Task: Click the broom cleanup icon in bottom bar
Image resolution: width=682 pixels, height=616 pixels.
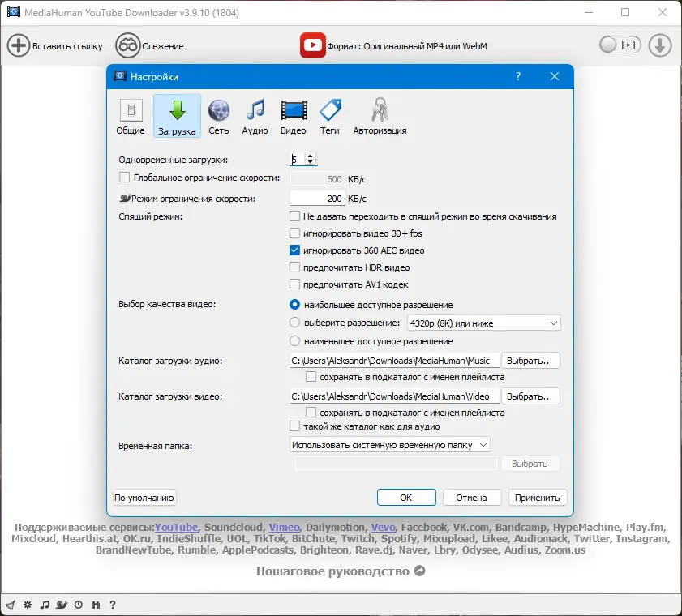Action: 11,605
